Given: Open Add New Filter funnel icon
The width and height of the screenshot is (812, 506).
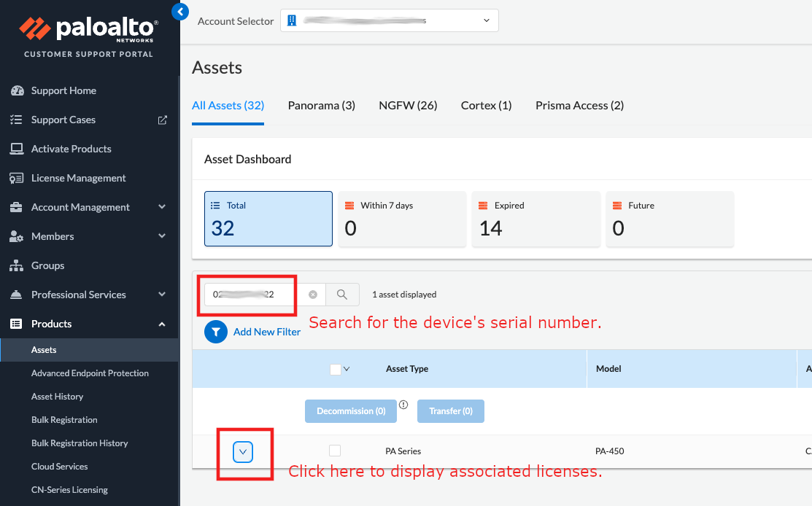Looking at the screenshot, I should [215, 331].
